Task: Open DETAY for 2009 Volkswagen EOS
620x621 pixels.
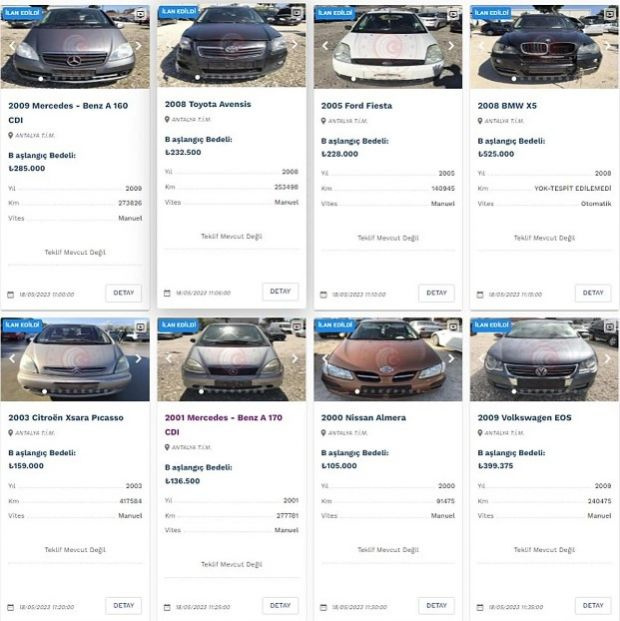Action: tap(593, 606)
